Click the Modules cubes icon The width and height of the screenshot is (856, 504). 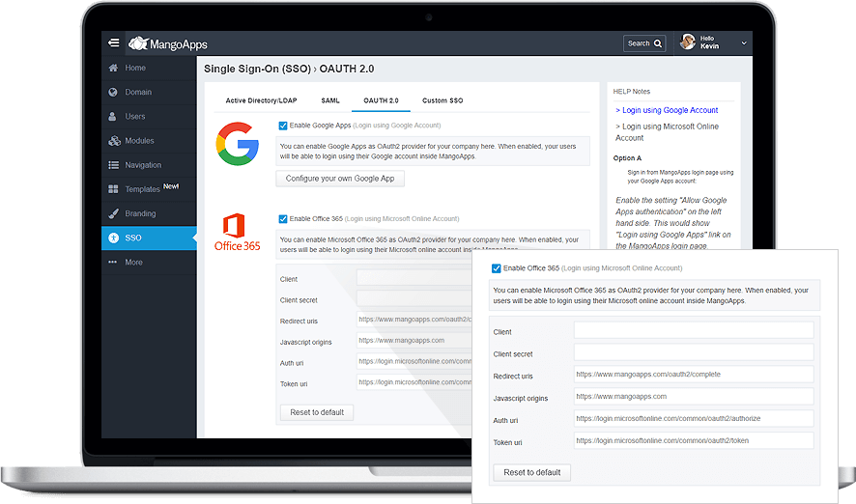pyautogui.click(x=114, y=141)
